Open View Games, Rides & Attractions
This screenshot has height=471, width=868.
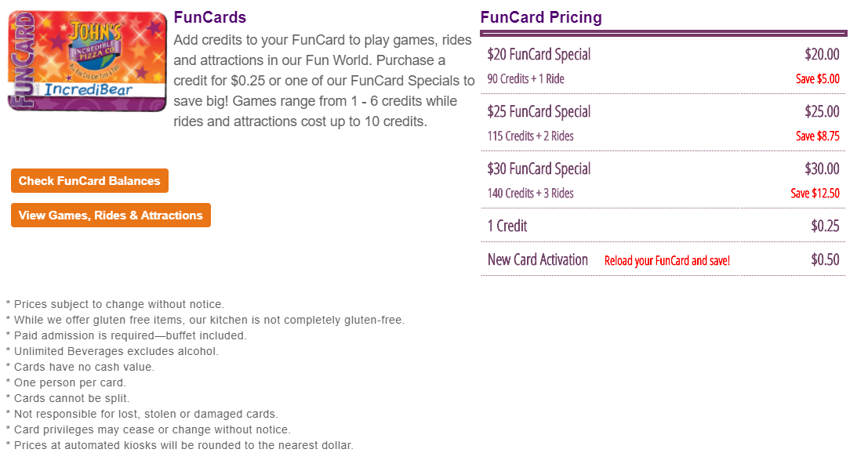[x=111, y=216]
